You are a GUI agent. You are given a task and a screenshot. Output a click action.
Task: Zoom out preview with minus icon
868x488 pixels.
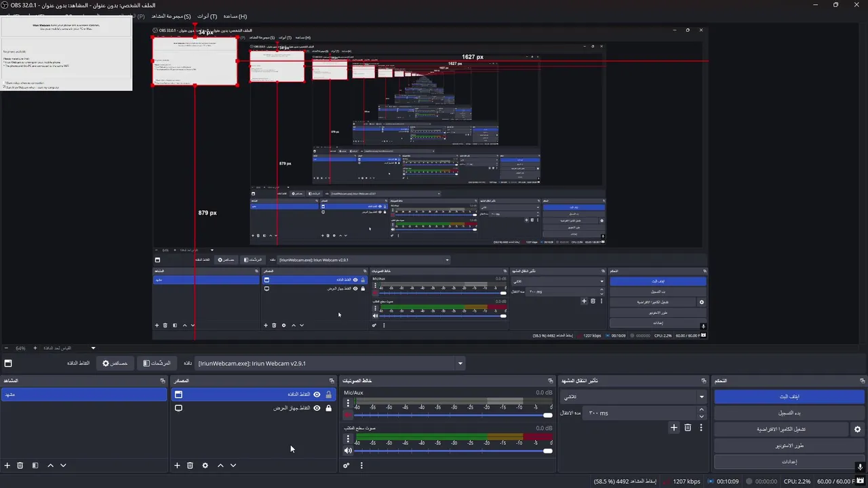click(6, 348)
